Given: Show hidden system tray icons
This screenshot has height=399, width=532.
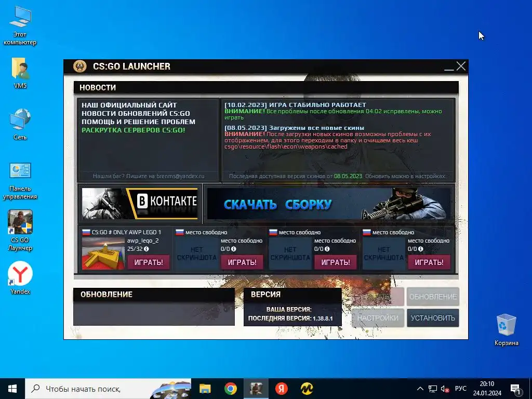Looking at the screenshot, I should tap(420, 389).
